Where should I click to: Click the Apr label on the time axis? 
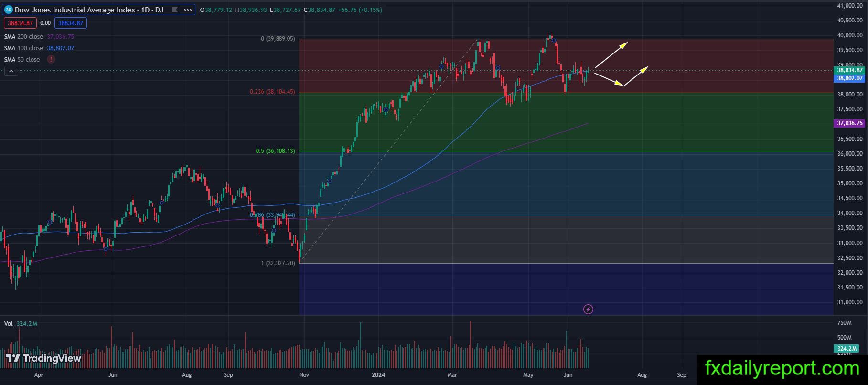tap(39, 375)
